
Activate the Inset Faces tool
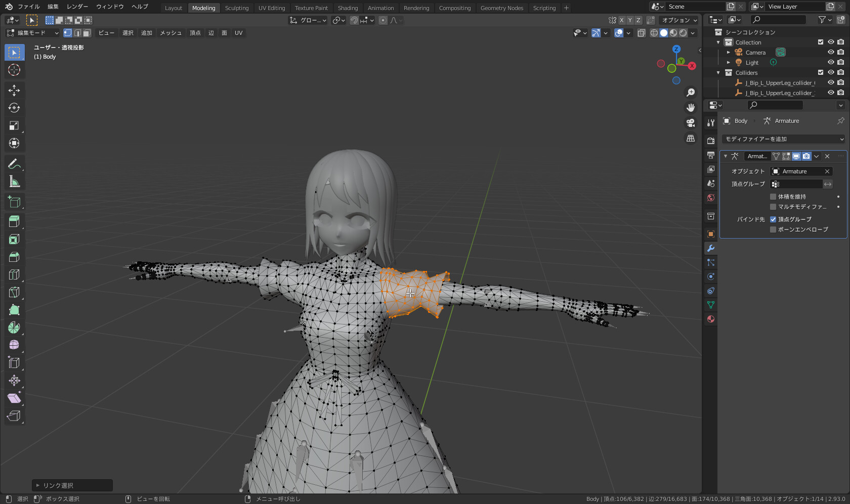point(14,239)
